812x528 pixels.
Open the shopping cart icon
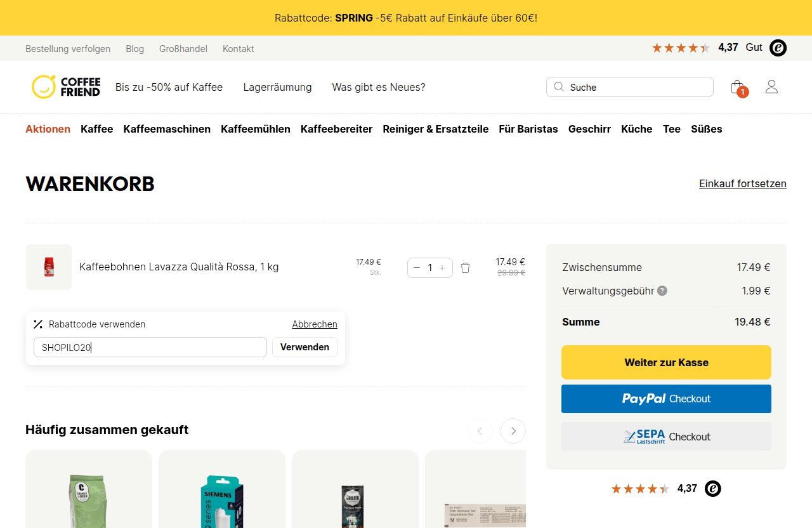click(737, 88)
